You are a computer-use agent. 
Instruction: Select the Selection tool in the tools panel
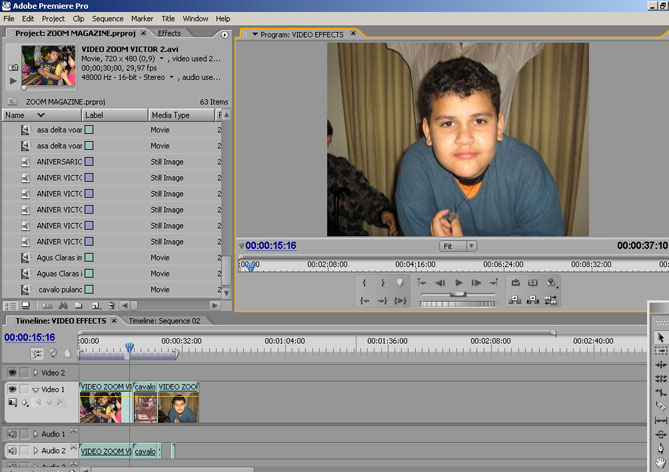[660, 338]
